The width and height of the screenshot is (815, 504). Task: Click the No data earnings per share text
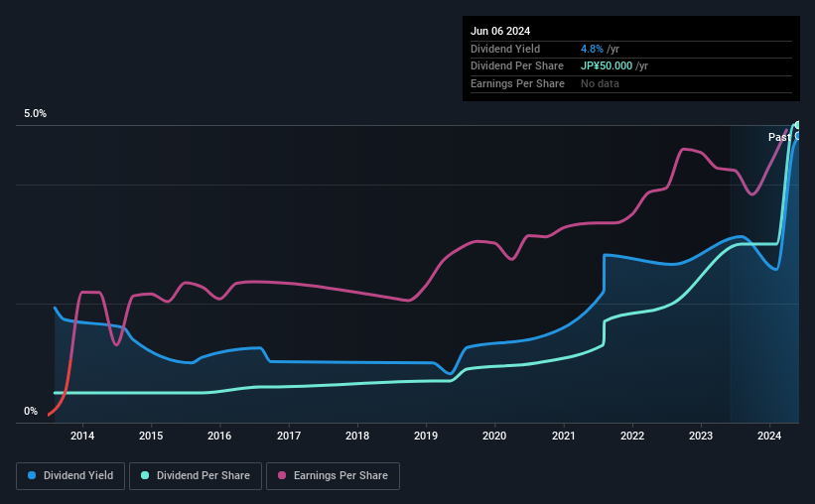[x=600, y=83]
